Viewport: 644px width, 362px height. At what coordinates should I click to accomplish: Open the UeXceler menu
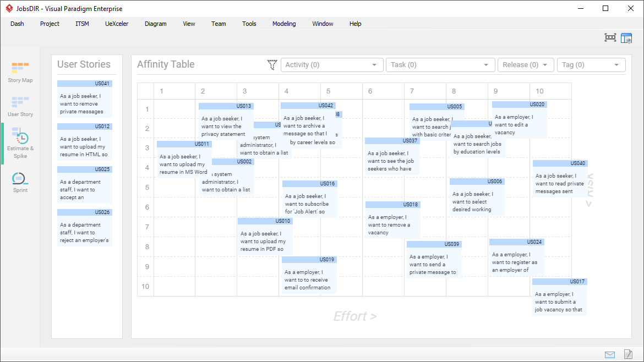tap(116, 24)
